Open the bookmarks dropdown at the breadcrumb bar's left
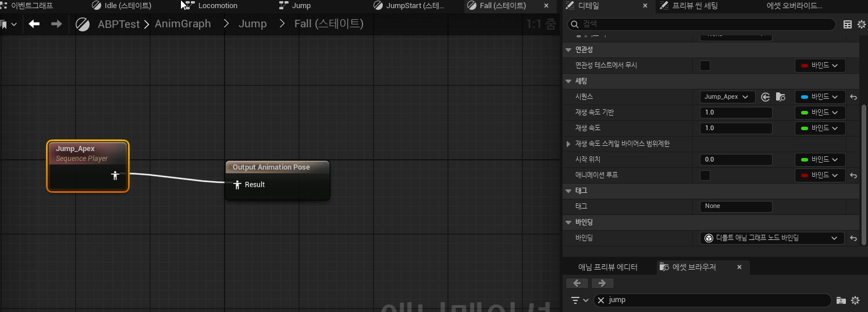The width and height of the screenshot is (868, 312). 9,24
